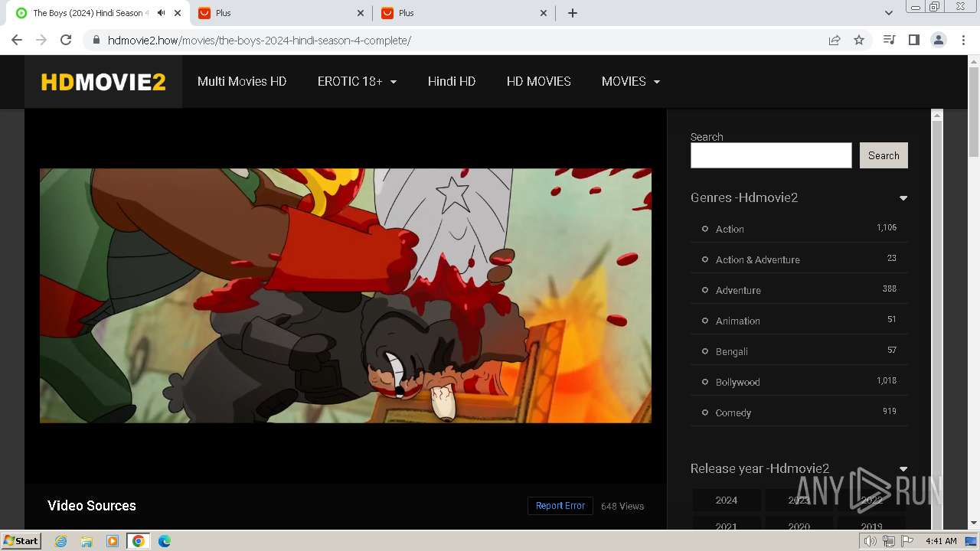Select the Comedy genre
Image resolution: width=980 pixels, height=551 pixels.
coord(733,412)
